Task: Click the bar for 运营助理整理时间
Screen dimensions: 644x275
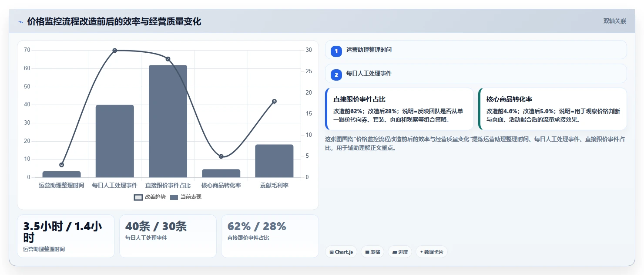Action: (x=61, y=174)
